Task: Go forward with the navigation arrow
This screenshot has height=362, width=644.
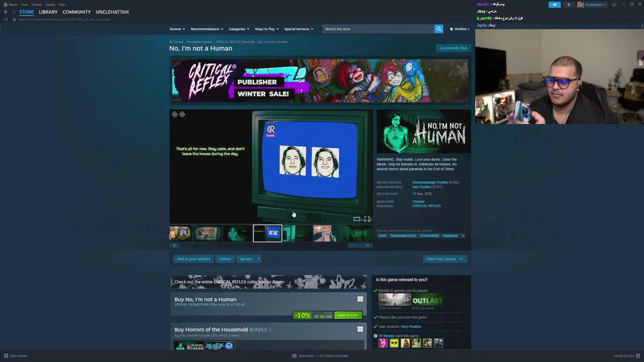Action: tap(13, 12)
